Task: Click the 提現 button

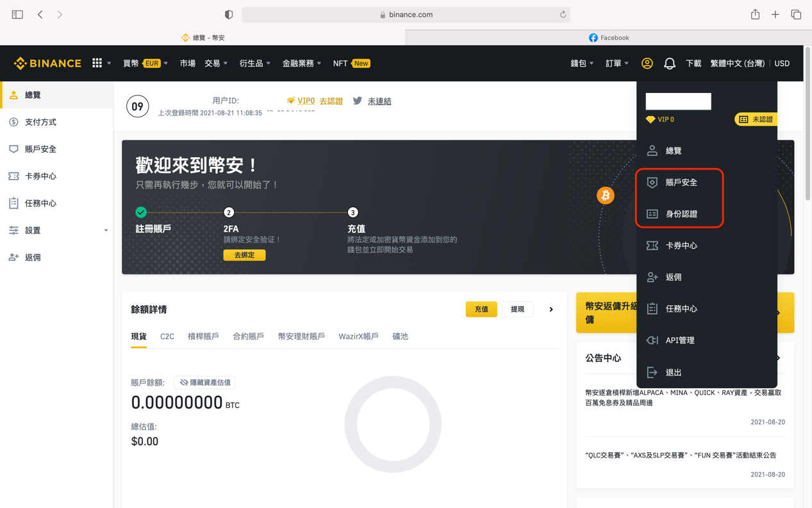Action: 517,309
